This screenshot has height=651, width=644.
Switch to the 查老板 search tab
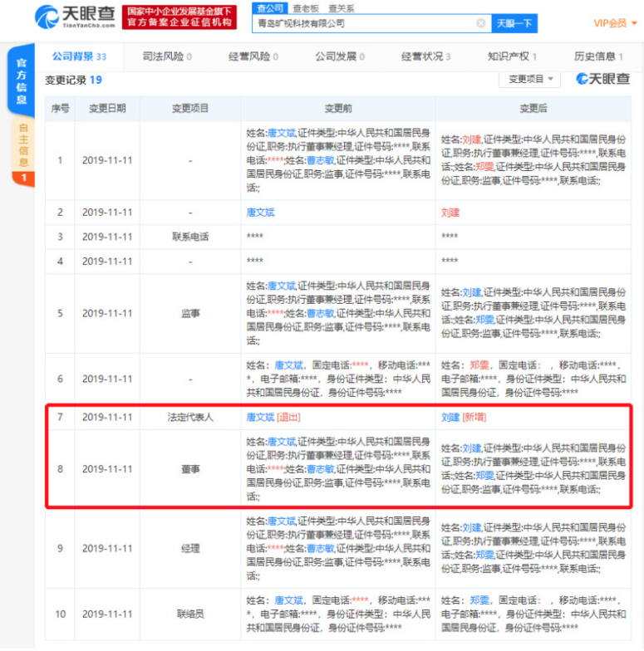tap(306, 8)
